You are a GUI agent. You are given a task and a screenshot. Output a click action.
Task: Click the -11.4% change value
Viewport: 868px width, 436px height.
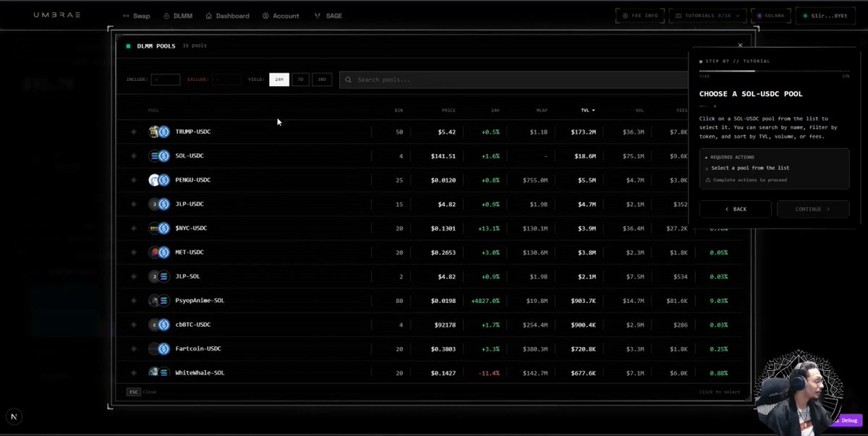coord(488,373)
